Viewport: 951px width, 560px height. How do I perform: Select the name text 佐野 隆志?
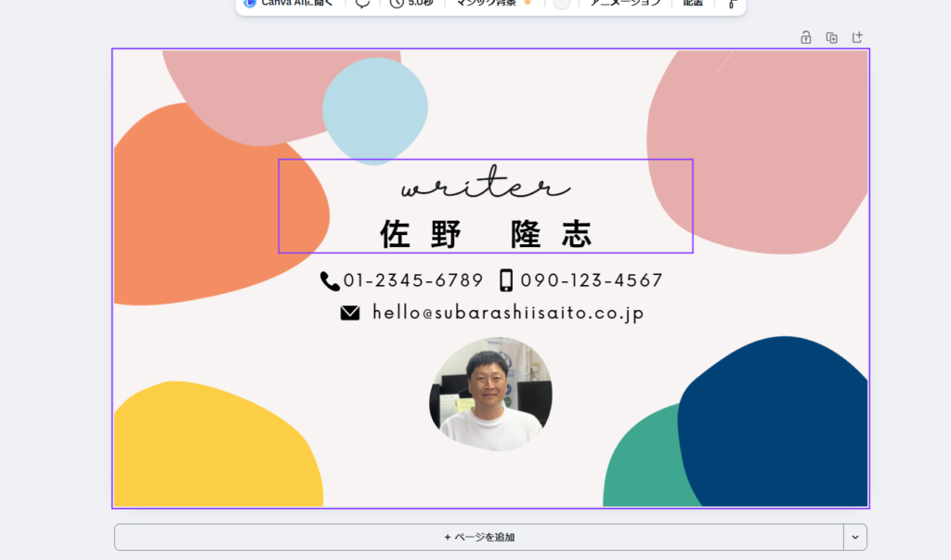tap(485, 235)
